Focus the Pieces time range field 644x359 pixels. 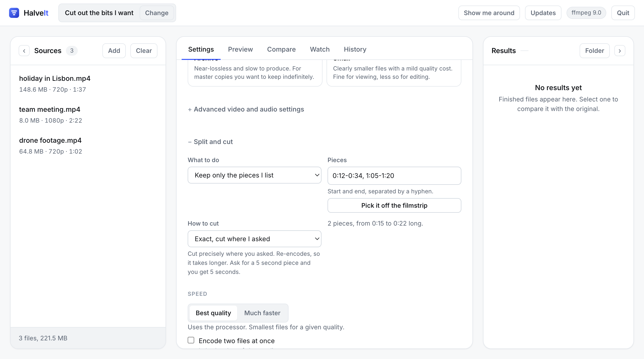tap(394, 175)
